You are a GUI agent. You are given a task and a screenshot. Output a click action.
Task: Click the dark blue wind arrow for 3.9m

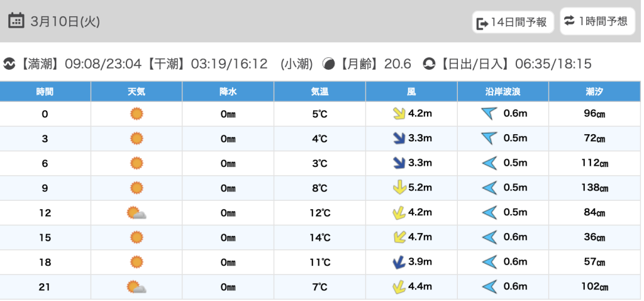pyautogui.click(x=397, y=262)
